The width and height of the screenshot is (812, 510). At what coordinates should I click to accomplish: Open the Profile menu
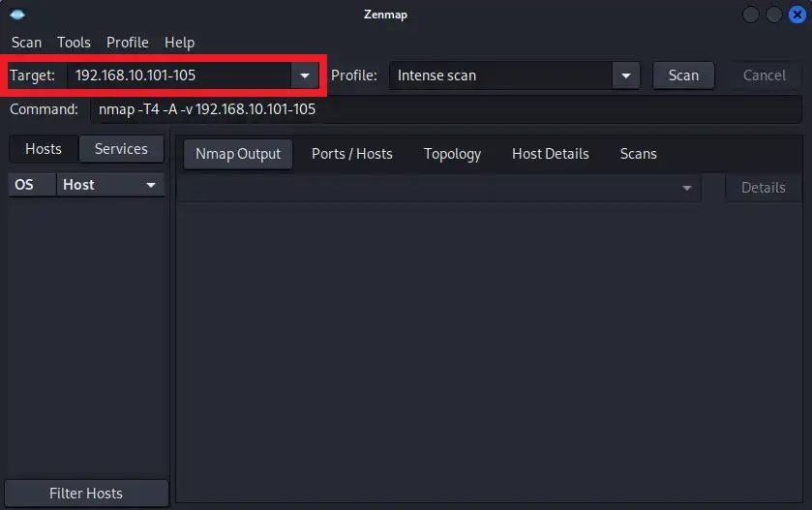[128, 43]
